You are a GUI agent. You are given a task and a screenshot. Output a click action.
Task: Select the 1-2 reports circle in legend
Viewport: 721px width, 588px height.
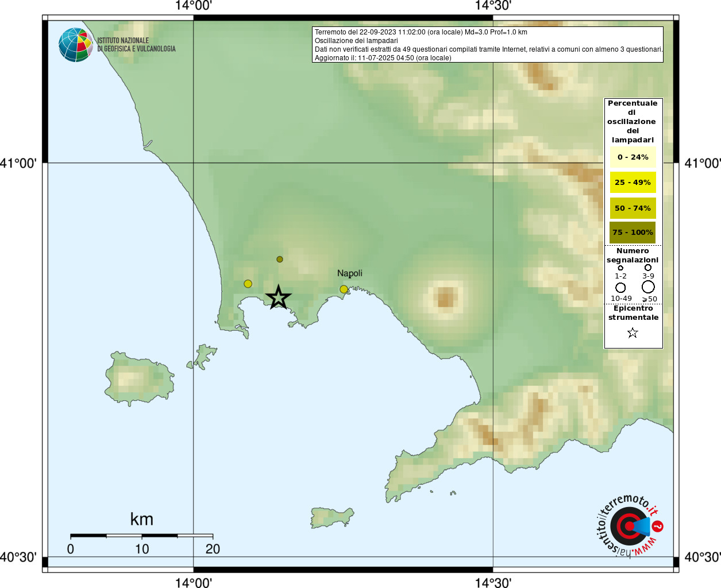pyautogui.click(x=620, y=268)
